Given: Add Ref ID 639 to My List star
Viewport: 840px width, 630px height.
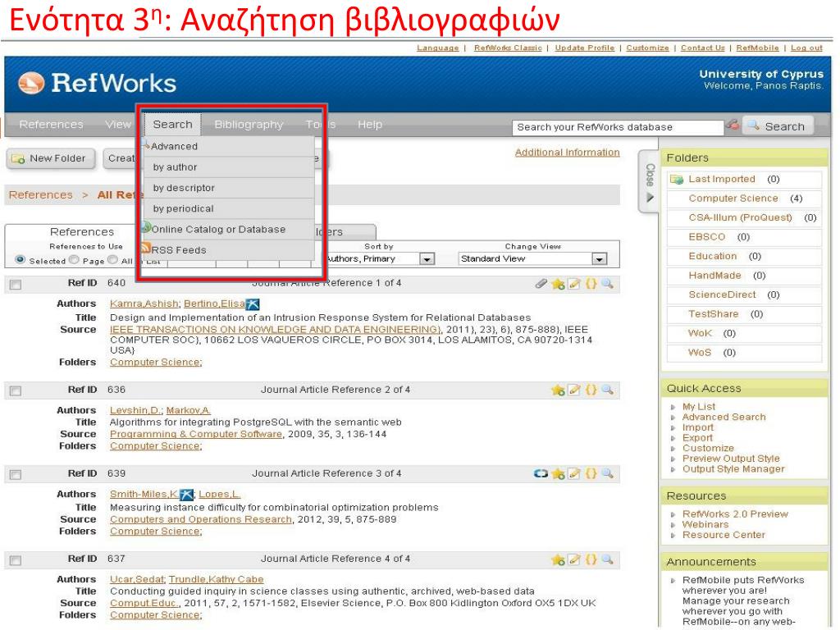Looking at the screenshot, I should pyautogui.click(x=558, y=473).
